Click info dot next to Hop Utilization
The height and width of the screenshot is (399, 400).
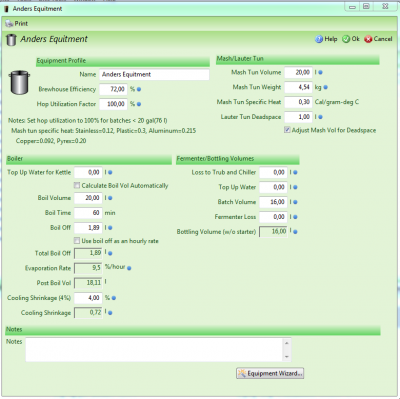[139, 104]
